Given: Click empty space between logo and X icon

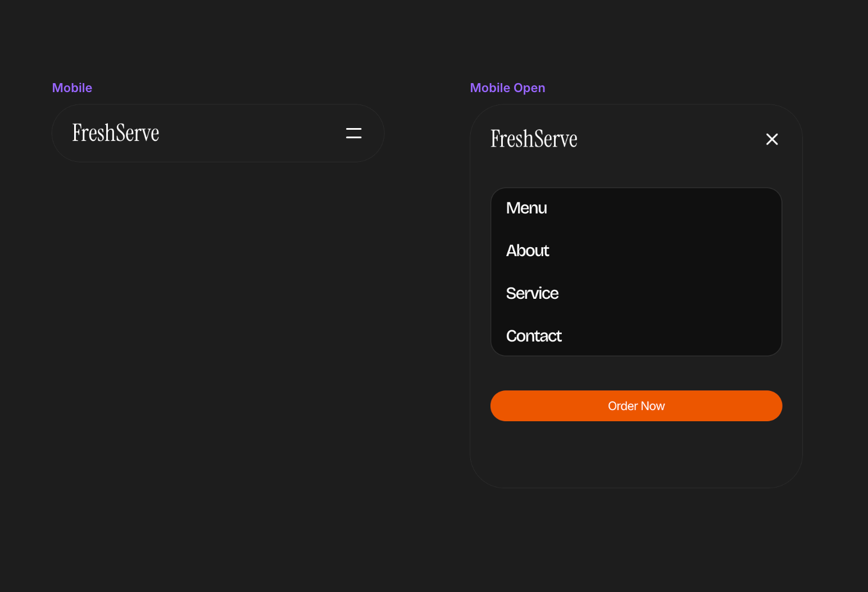Looking at the screenshot, I should [669, 139].
